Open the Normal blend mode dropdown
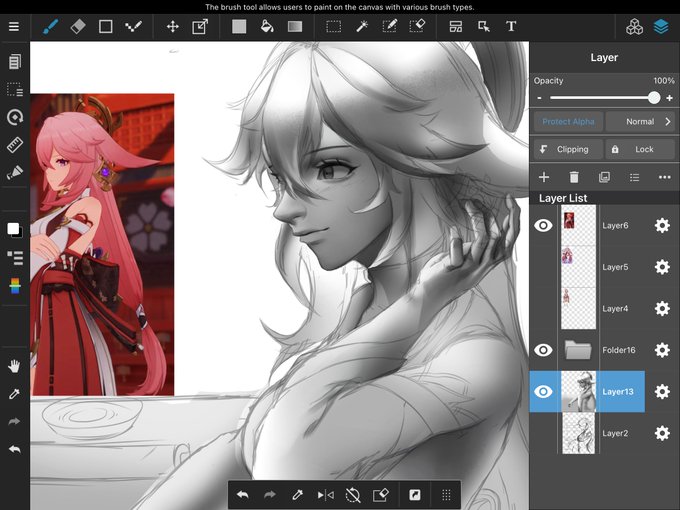This screenshot has width=680, height=510. 640,121
